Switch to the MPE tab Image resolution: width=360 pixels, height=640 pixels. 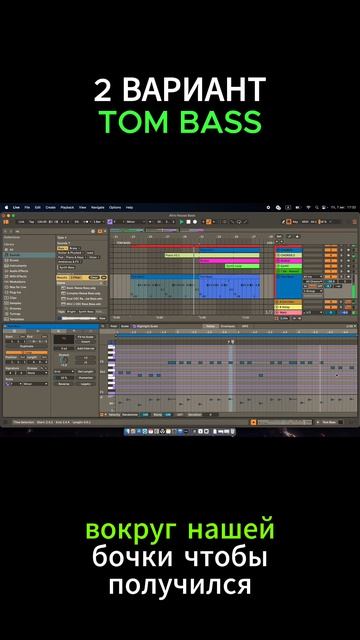pyautogui.click(x=245, y=326)
